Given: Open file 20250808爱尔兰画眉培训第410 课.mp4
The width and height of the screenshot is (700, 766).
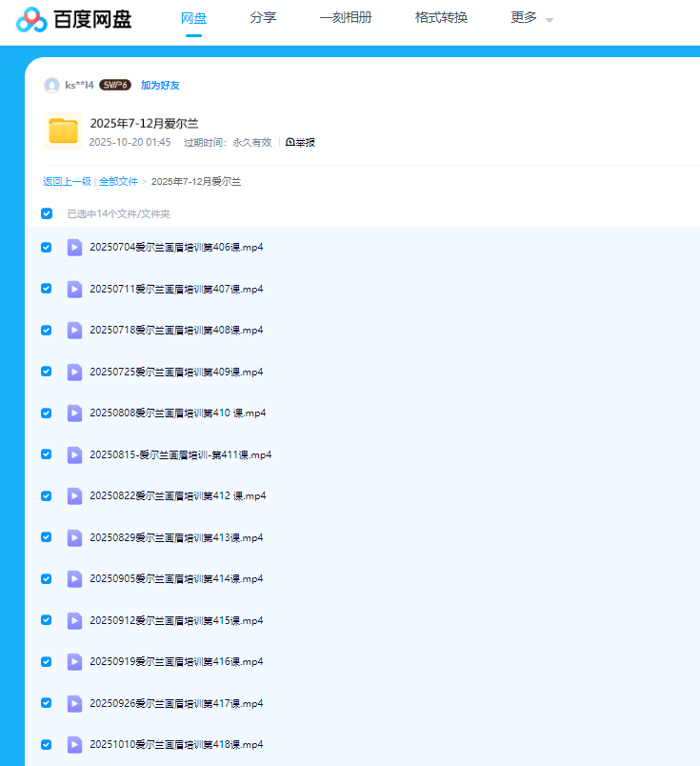Looking at the screenshot, I should (178, 413).
